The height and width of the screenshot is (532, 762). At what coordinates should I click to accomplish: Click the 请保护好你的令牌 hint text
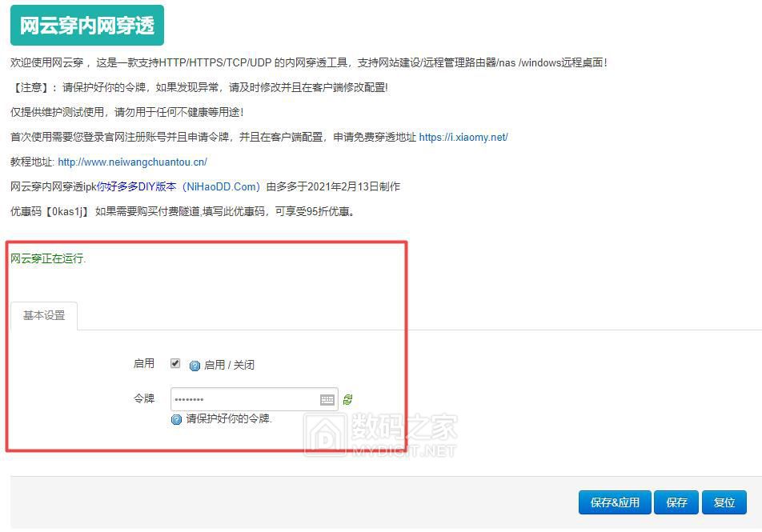[x=229, y=418]
